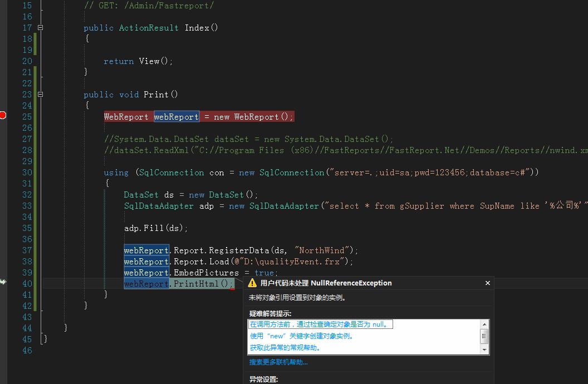This screenshot has width=588, height=384.
Task: Click the 'public ActionResult Index()' signature
Action: tap(150, 28)
